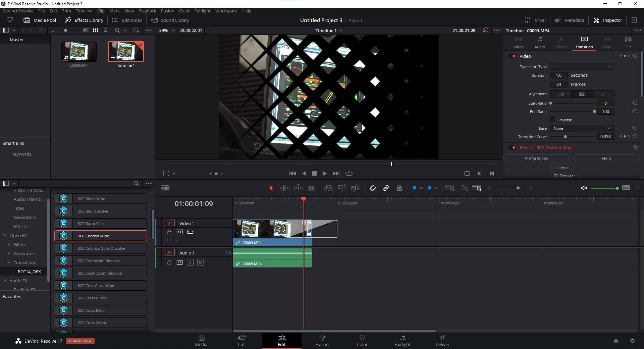Screen dimensions: 644x349
Task: Click the blue Marker icon
Action: 429,188
